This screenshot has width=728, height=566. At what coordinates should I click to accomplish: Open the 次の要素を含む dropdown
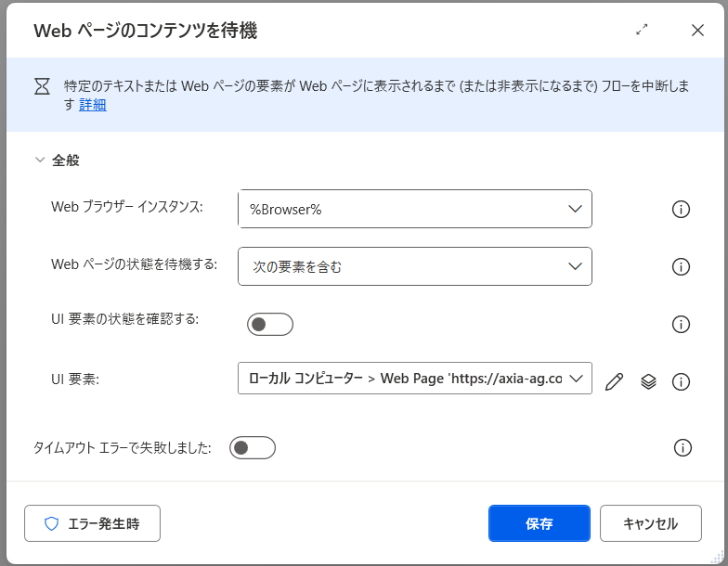pyautogui.click(x=414, y=266)
